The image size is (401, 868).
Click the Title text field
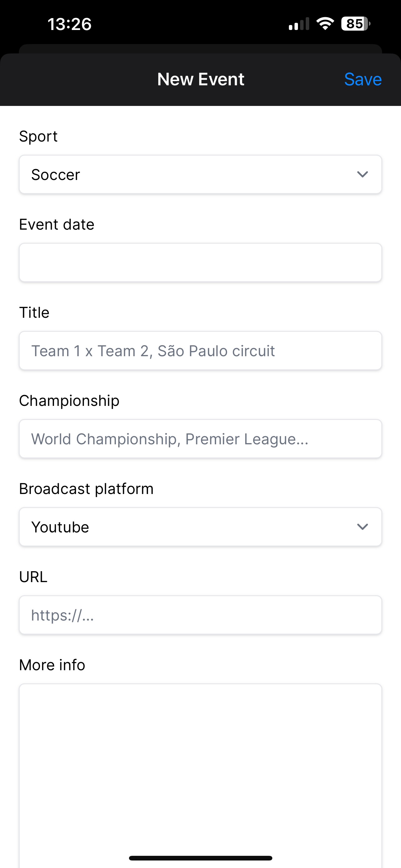point(200,351)
